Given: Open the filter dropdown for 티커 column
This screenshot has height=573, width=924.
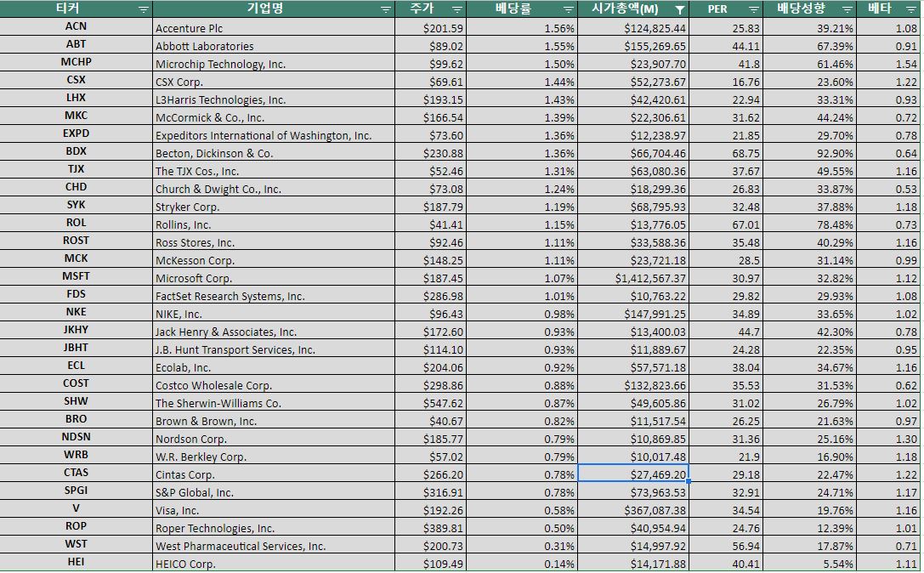Looking at the screenshot, I should coord(143,9).
